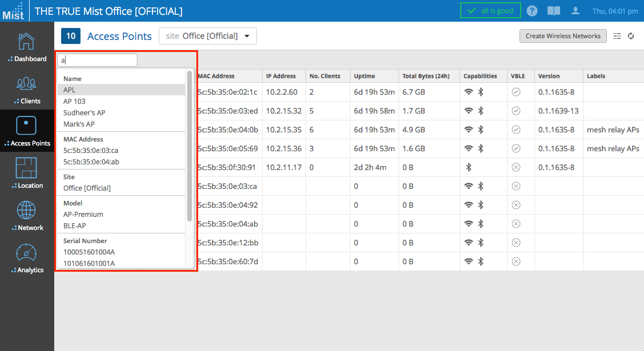The image size is (644, 351).
Task: Sort by the Uptime column header
Action: (364, 76)
